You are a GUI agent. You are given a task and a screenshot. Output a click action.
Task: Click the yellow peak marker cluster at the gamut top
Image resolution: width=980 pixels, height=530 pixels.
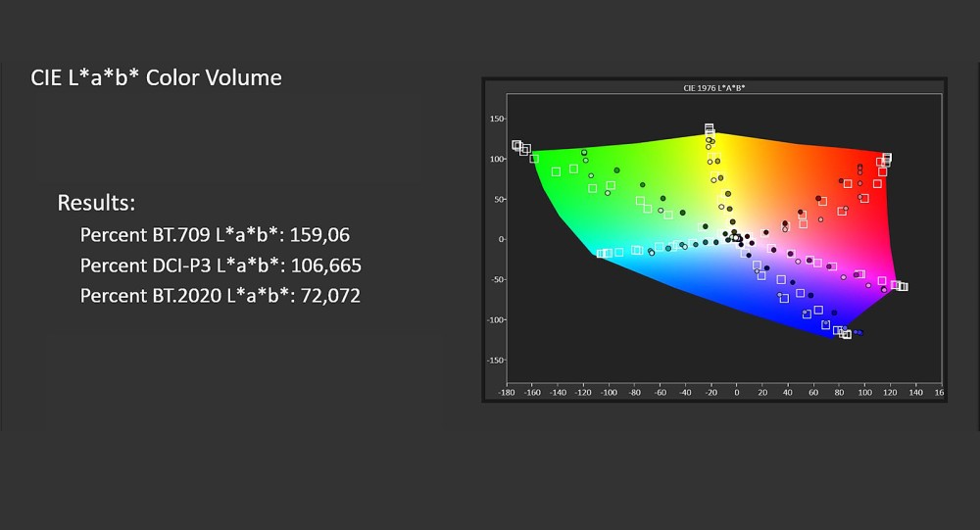coord(710,130)
